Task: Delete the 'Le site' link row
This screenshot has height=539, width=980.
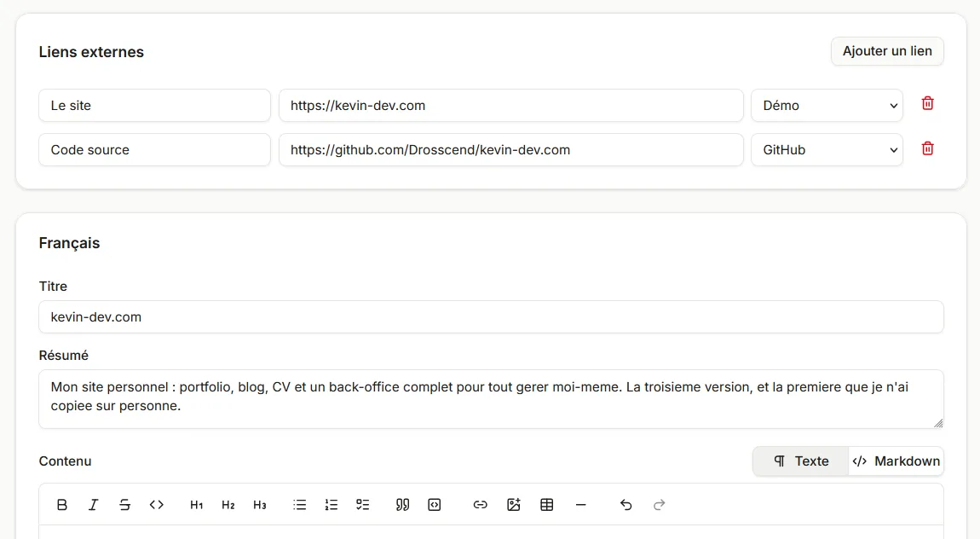Action: coord(927,103)
